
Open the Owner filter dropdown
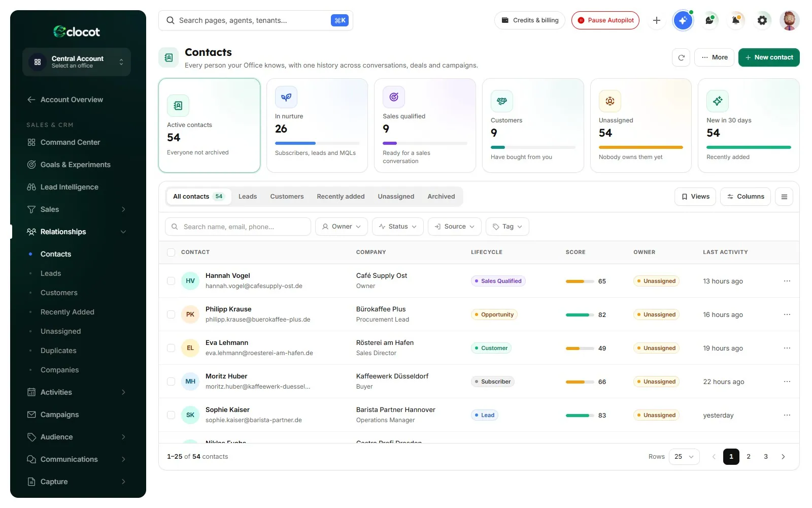[x=342, y=227]
